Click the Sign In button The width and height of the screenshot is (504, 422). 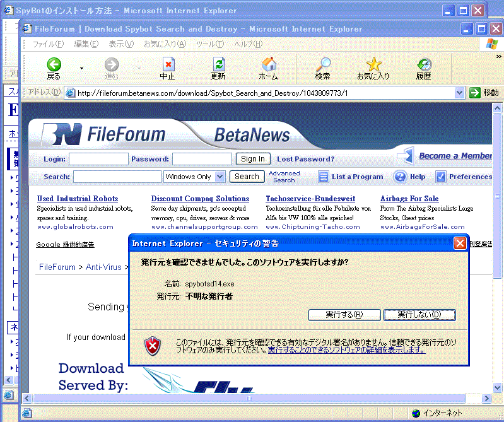point(253,159)
